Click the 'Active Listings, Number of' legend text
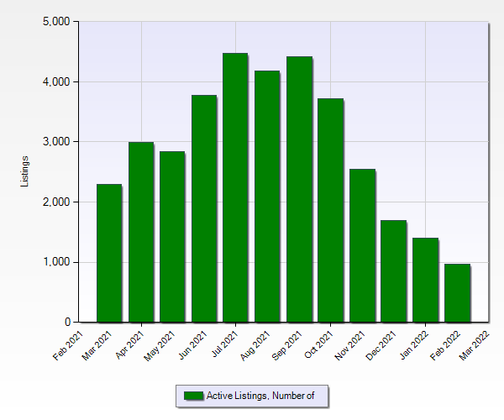504x420 pixels. (260, 396)
